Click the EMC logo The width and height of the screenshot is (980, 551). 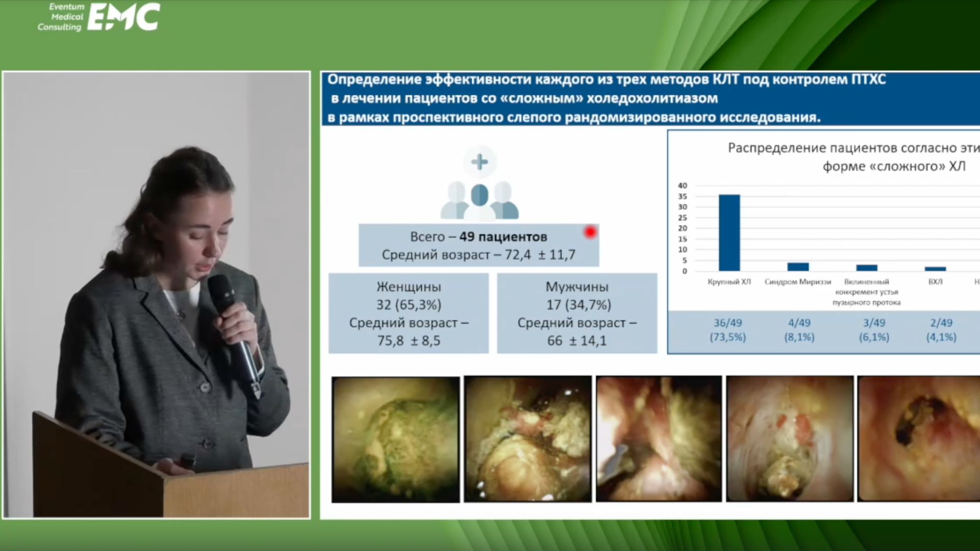coord(124,16)
